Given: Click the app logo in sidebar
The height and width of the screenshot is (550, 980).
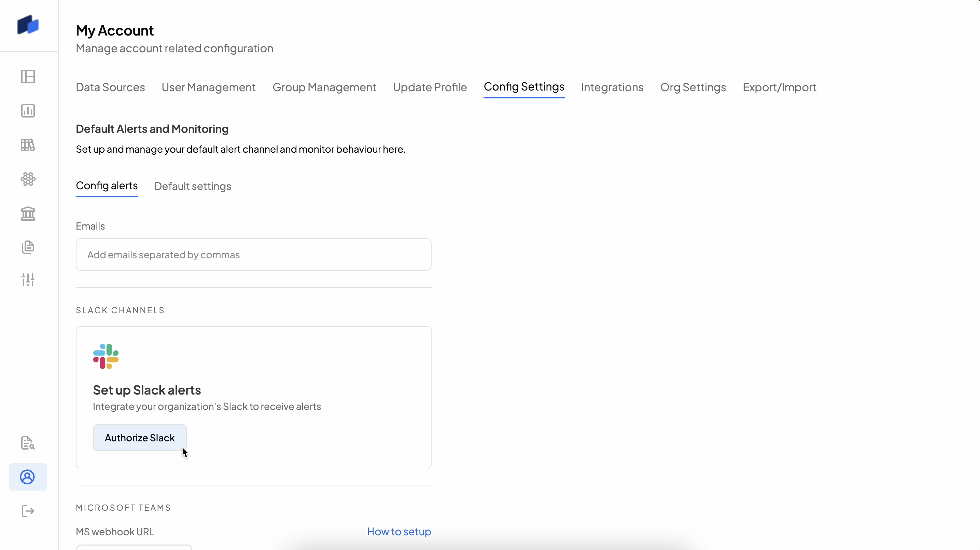Looking at the screenshot, I should (x=28, y=25).
